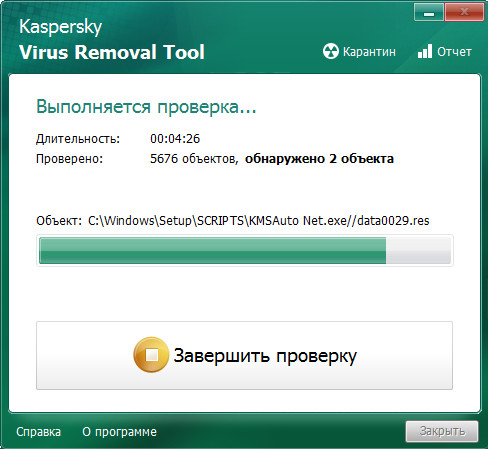Image resolution: width=488 pixels, height=449 pixels.
Task: Click the duration value 00:04:26
Action: click(x=175, y=139)
